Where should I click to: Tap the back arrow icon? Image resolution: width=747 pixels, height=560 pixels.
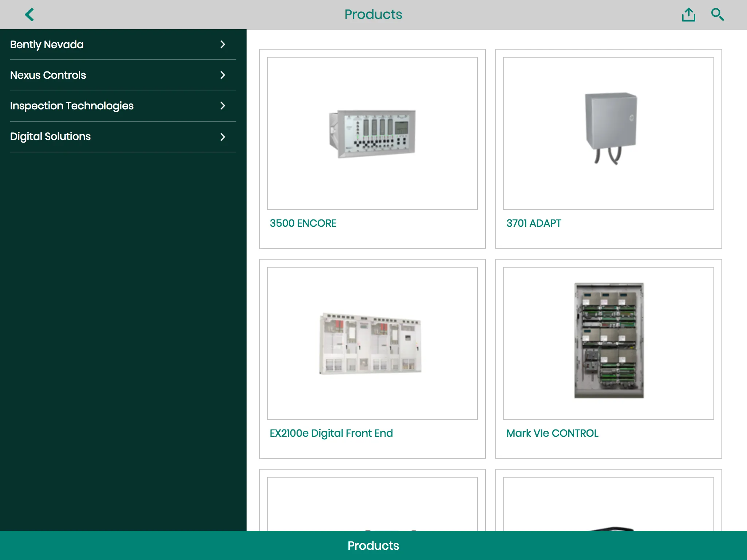pyautogui.click(x=30, y=15)
